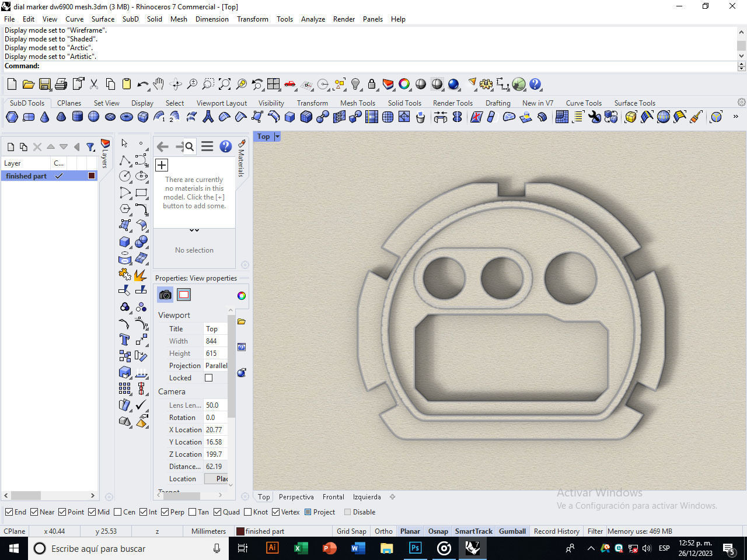The image size is (747, 560).
Task: Toggle the Grid Snap status button
Action: (351, 531)
